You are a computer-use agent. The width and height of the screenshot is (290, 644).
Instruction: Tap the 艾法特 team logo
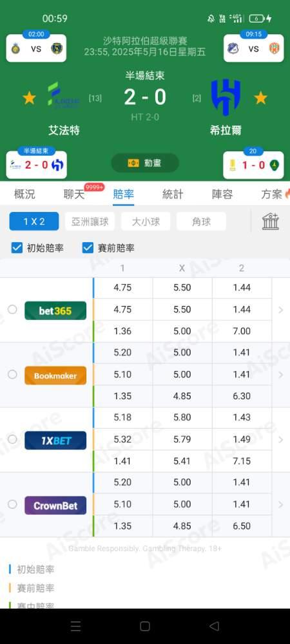64,96
